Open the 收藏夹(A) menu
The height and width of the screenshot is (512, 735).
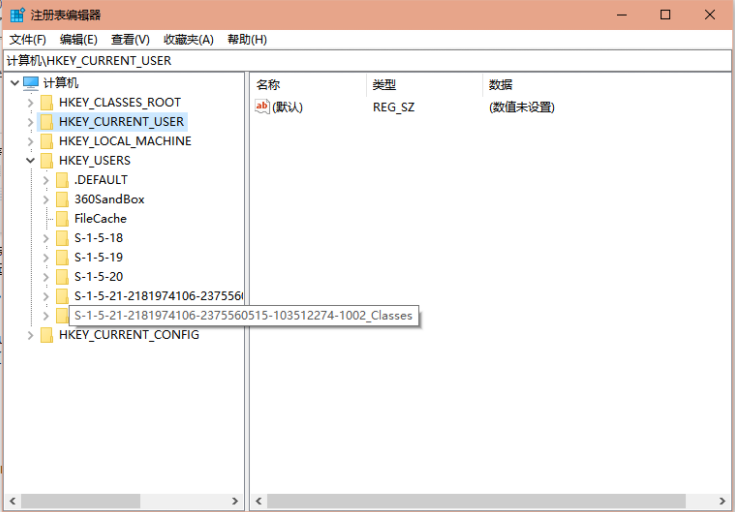tap(188, 40)
